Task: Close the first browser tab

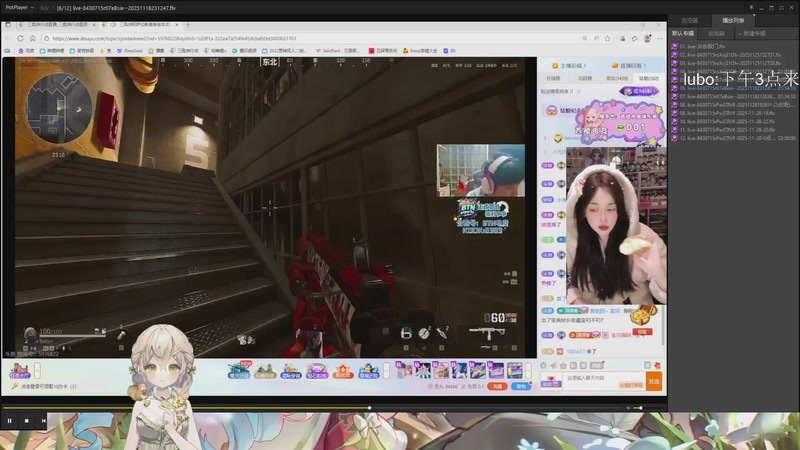Action: point(94,24)
